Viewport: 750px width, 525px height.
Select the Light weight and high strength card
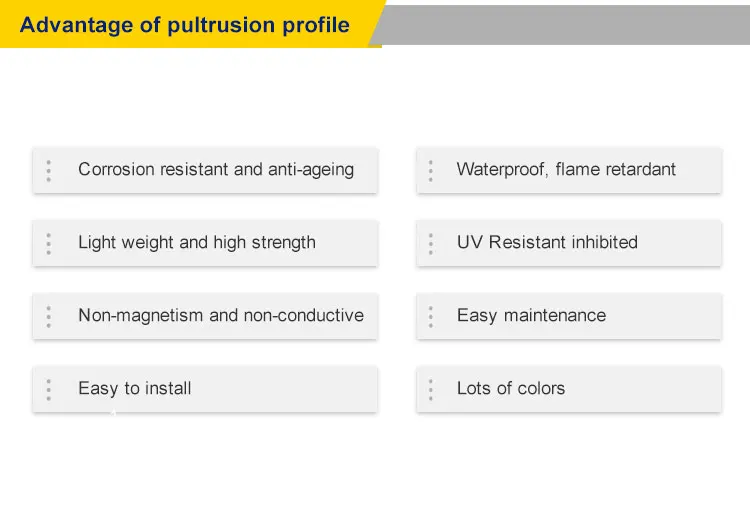coord(205,243)
